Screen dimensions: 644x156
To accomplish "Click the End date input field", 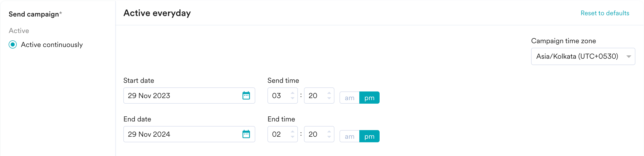I will coord(180,134).
